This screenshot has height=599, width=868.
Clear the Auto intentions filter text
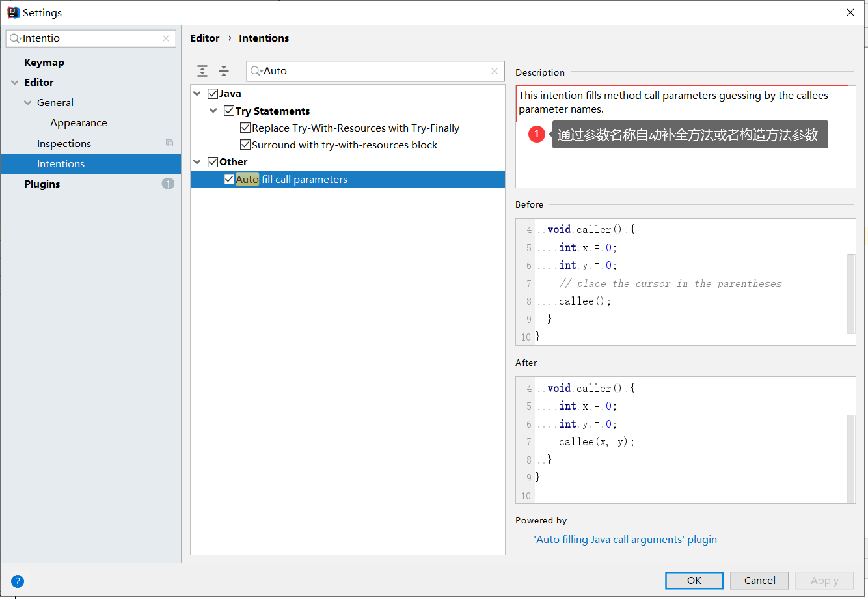coord(495,71)
